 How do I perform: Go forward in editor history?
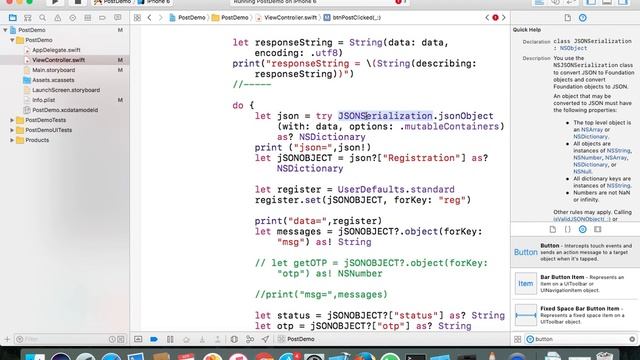point(160,18)
